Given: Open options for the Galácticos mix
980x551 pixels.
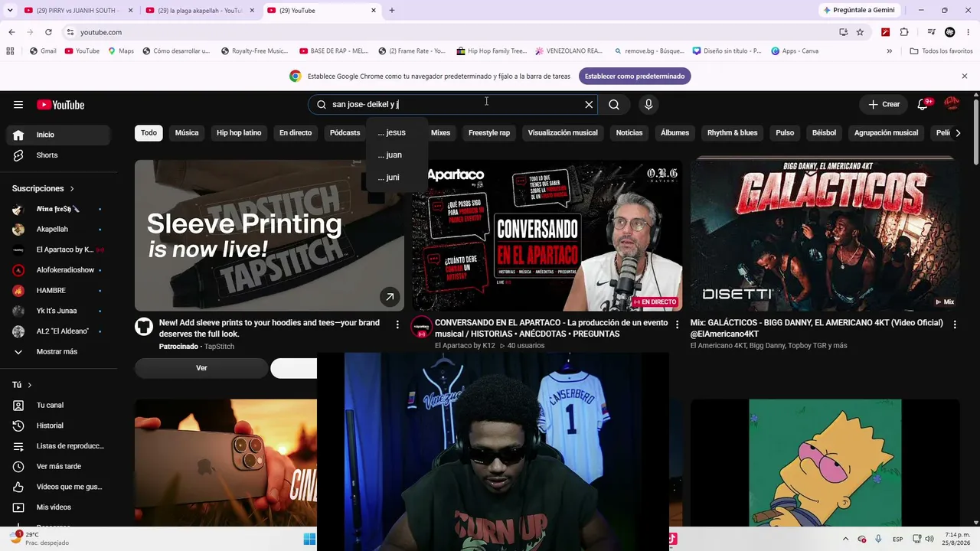Looking at the screenshot, I should point(955,324).
